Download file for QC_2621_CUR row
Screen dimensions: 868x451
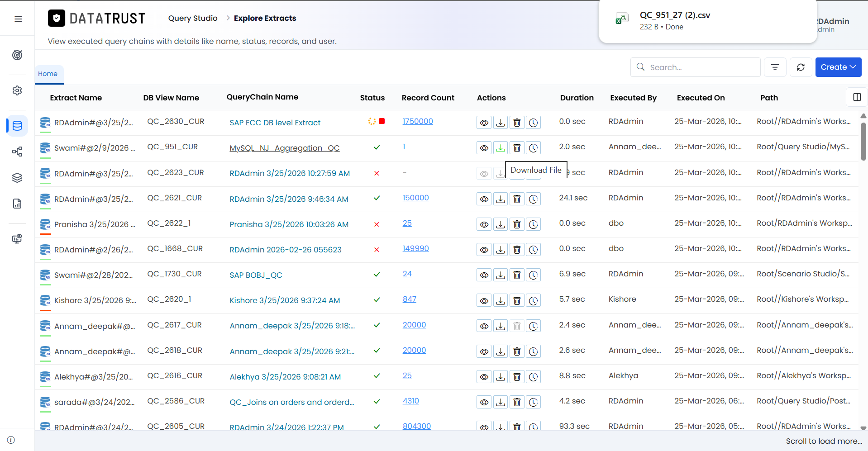(x=500, y=199)
